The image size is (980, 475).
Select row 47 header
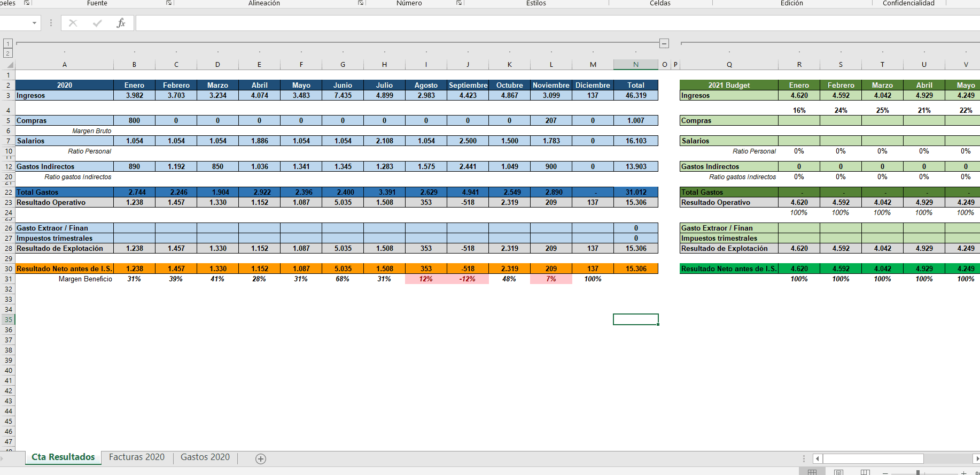click(8, 442)
